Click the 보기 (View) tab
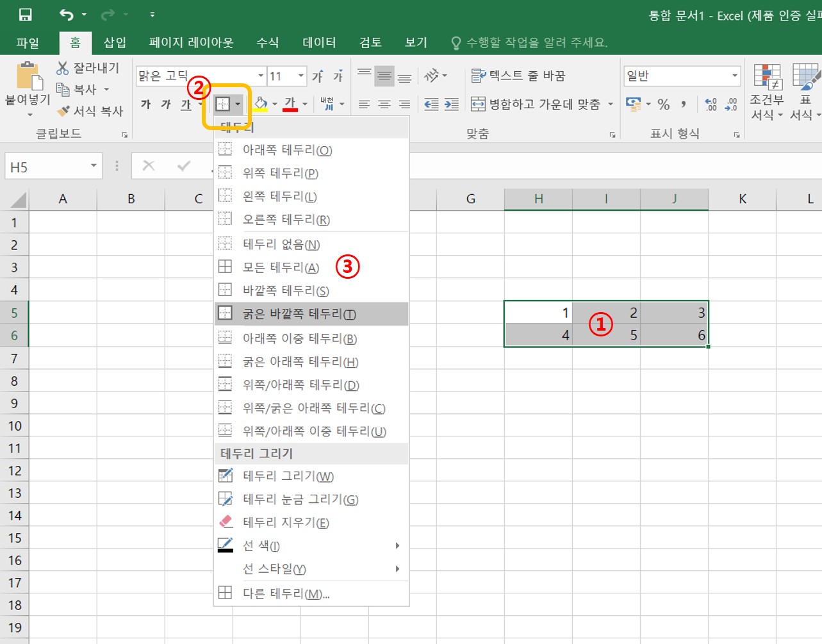Image resolution: width=822 pixels, height=644 pixels. [416, 43]
